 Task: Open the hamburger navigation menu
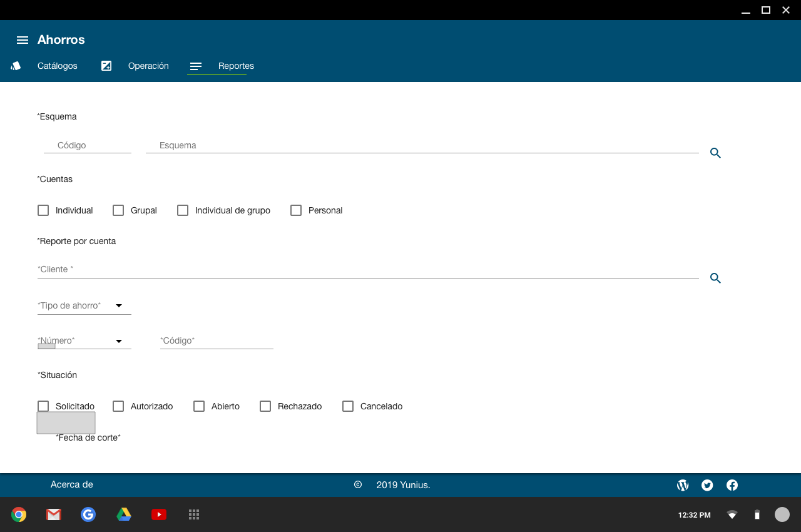tap(23, 40)
